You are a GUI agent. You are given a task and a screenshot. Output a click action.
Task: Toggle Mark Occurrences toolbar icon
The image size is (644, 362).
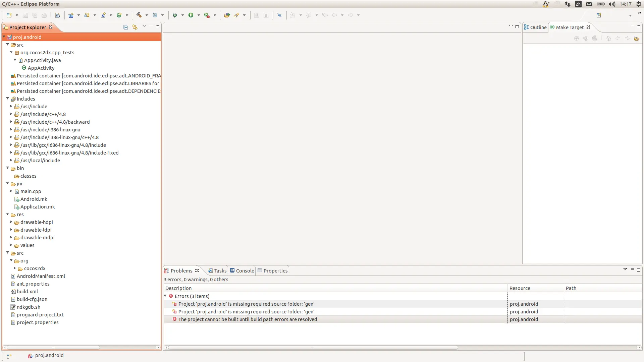tap(279, 15)
